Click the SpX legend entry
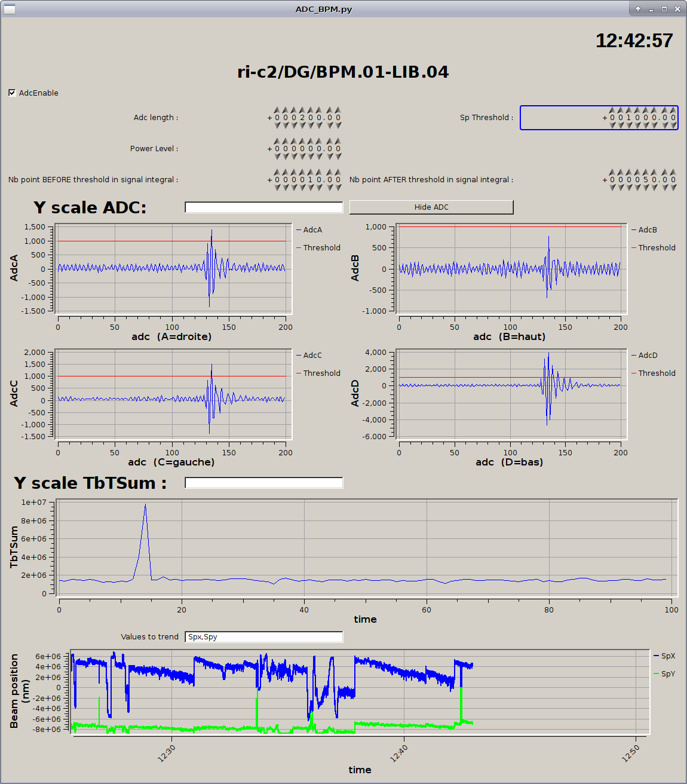 click(667, 656)
